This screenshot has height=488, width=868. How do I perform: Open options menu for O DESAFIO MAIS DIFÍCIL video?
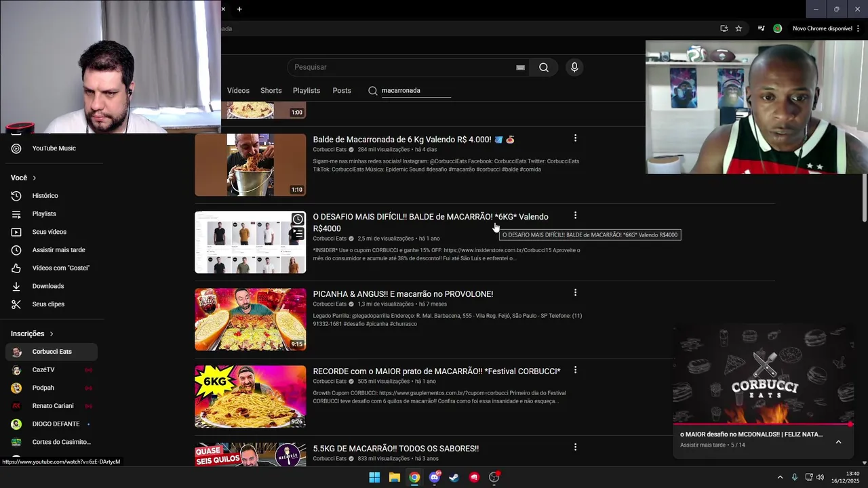click(575, 216)
